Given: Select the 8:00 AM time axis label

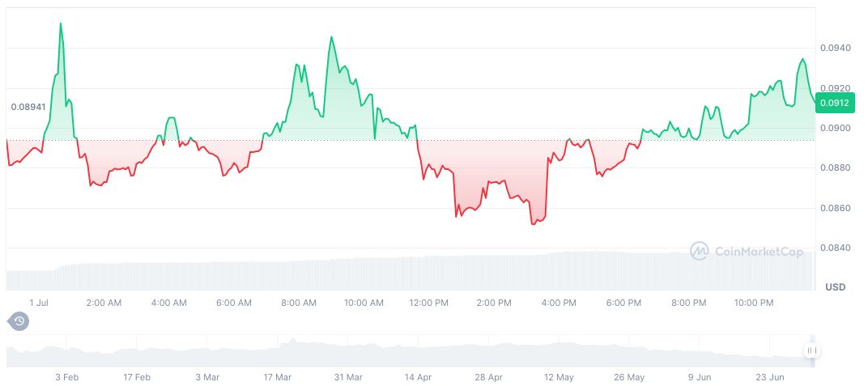Looking at the screenshot, I should click(299, 303).
